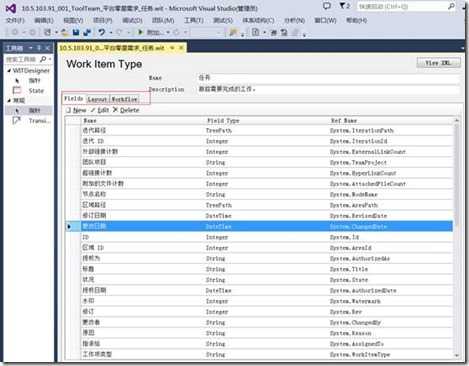Select the highlighted pointer tool in toolbox

click(x=29, y=110)
